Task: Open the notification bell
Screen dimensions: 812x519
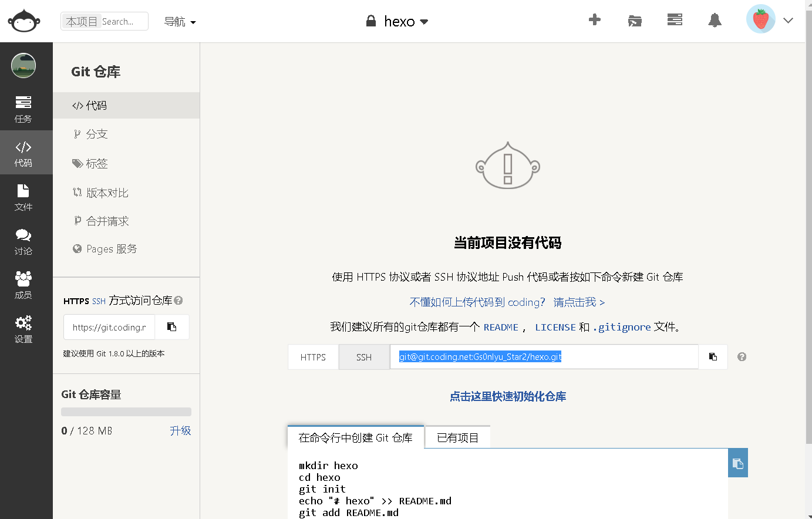Action: coord(715,21)
